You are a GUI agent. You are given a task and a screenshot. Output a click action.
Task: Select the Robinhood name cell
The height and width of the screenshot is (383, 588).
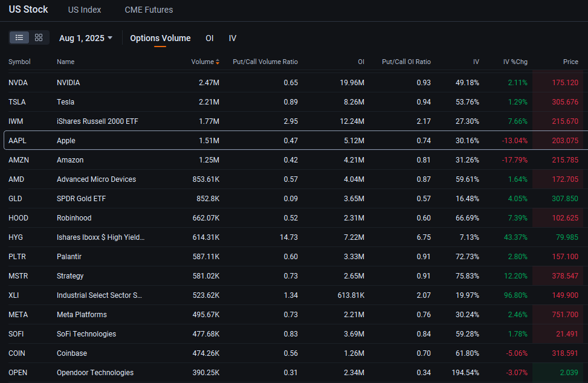[74, 218]
